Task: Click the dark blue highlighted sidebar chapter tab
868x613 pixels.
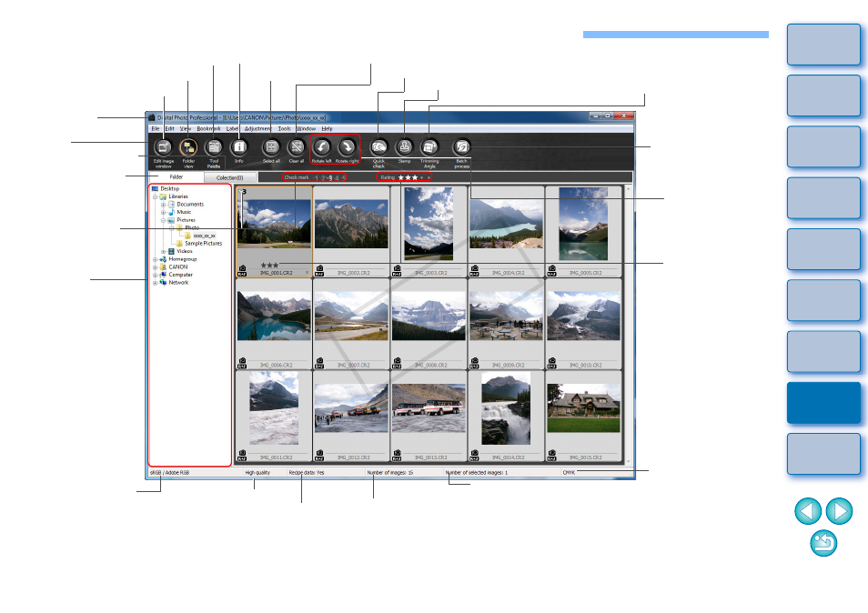Action: tap(823, 403)
